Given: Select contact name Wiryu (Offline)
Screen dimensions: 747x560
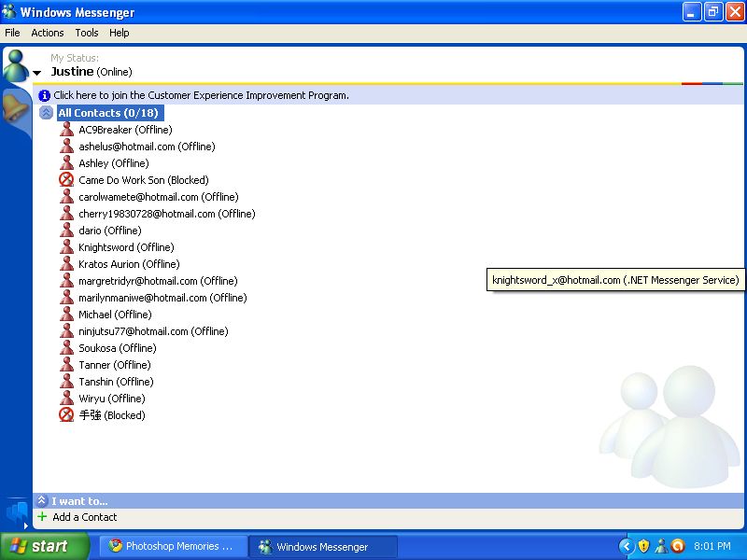Looking at the screenshot, I should tap(112, 399).
